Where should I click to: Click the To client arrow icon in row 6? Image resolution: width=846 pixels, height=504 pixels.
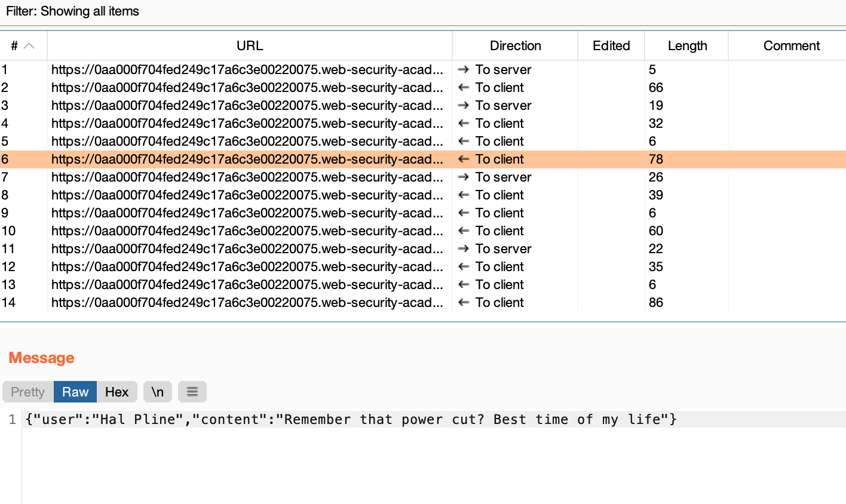(x=463, y=159)
